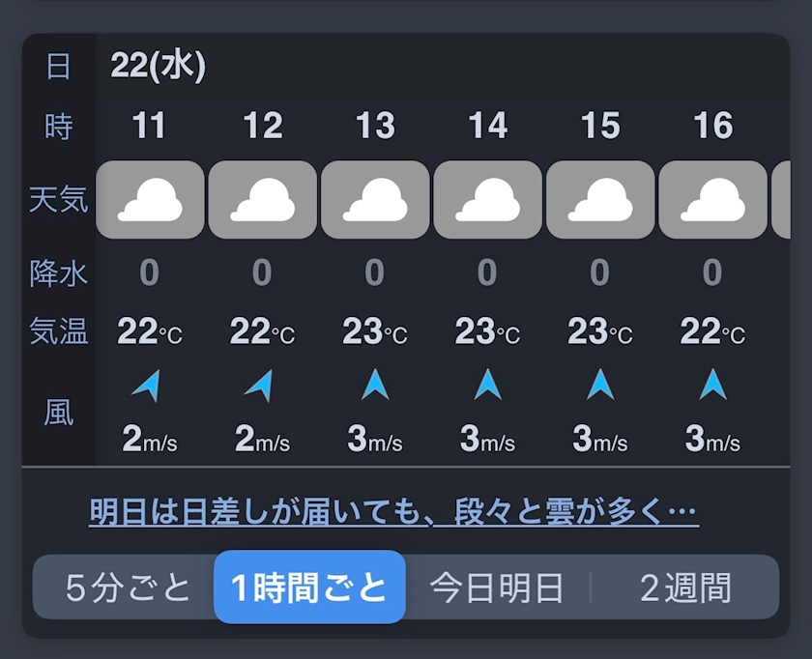
Task: Click the cloudy weather icon for 15 o'clock
Action: pyautogui.click(x=600, y=200)
